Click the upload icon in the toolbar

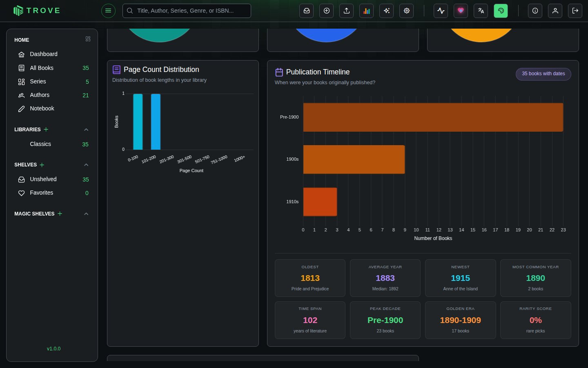[347, 11]
